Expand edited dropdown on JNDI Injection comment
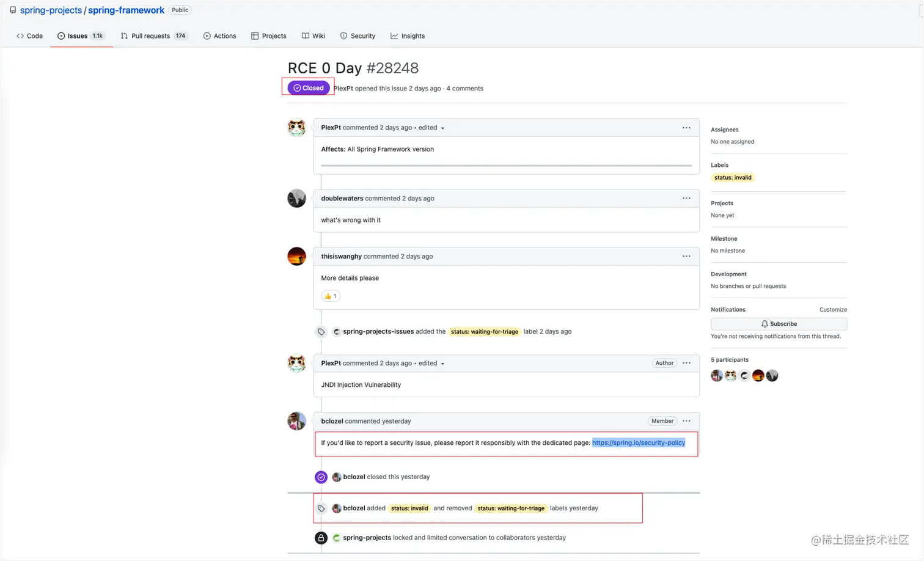 [431, 363]
